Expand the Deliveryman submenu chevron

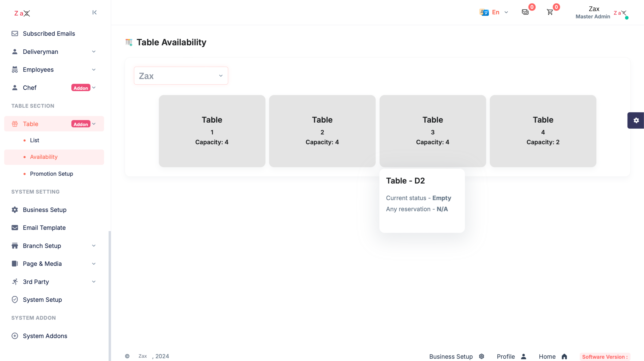(x=94, y=52)
